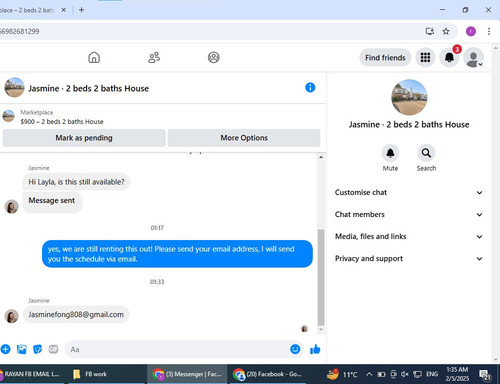This screenshot has height=384, width=500.
Task: Switch to '(20) Facebook' Chrome taskbar window
Action: [268, 374]
